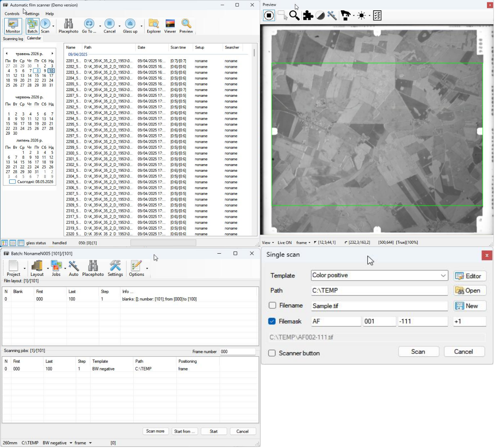This screenshot has height=448, width=495.
Task: Click the sun brightness icon in Preview
Action: pos(361,16)
